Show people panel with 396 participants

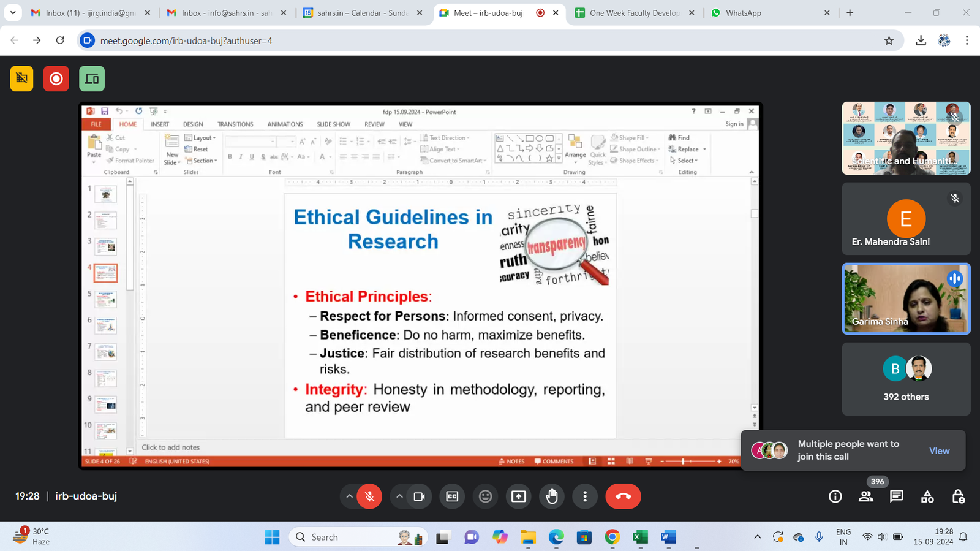[x=866, y=496]
